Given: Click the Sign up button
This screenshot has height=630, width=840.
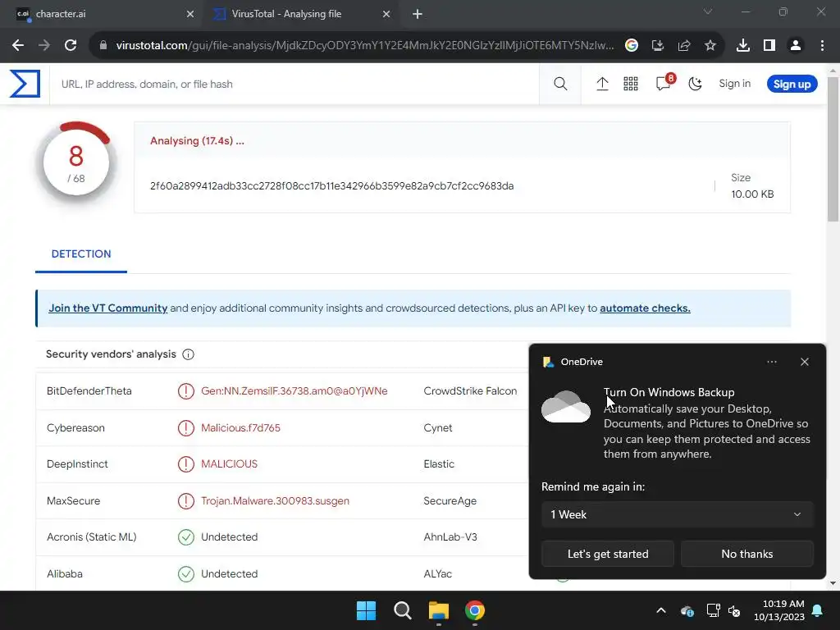Looking at the screenshot, I should tap(792, 84).
